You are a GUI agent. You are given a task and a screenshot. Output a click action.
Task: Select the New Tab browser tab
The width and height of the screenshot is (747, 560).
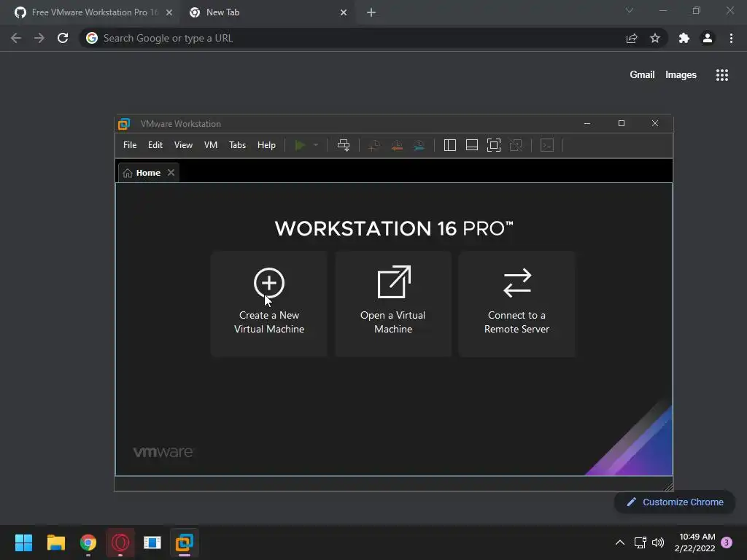267,12
